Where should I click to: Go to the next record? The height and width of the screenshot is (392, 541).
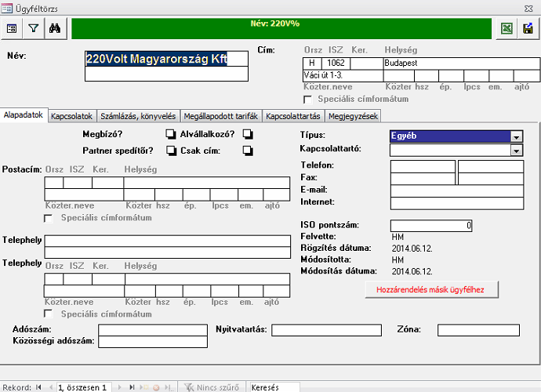120,387
